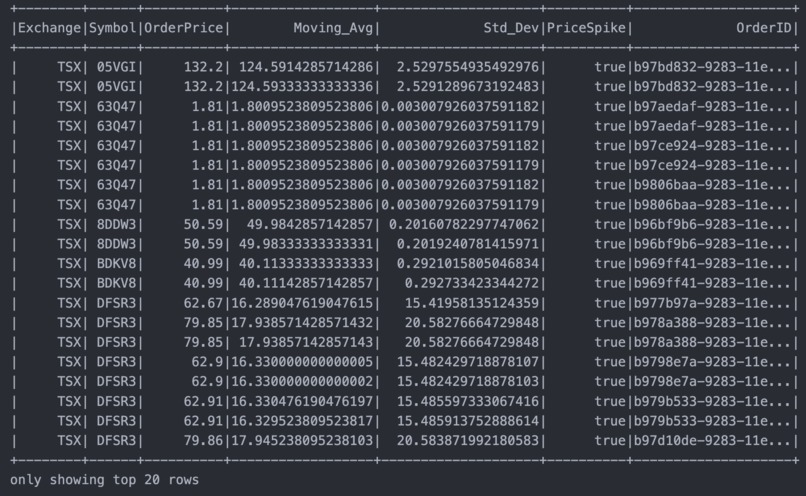Viewport: 806px width, 496px height.
Task: Click OrderID in row with Moving_Avg 16.330476190476197
Action: click(x=712, y=401)
